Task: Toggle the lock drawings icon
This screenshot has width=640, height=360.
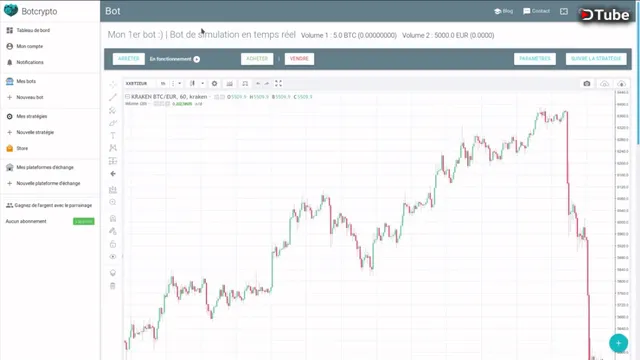Action: [x=113, y=244]
